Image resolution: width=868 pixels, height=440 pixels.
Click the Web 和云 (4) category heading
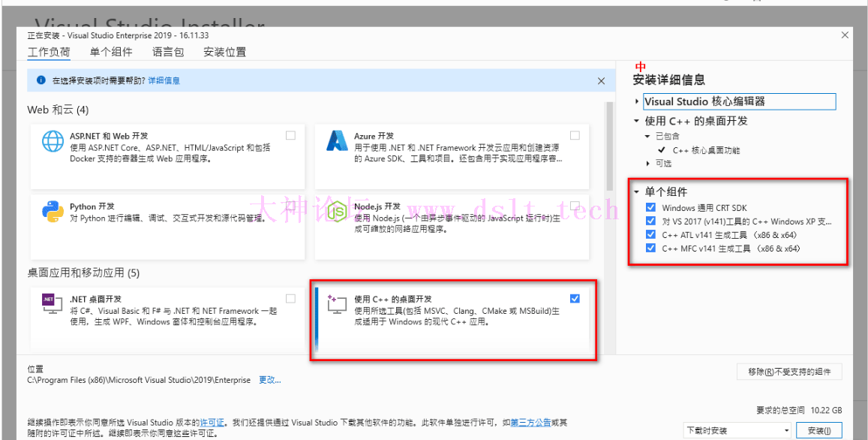pyautogui.click(x=58, y=110)
